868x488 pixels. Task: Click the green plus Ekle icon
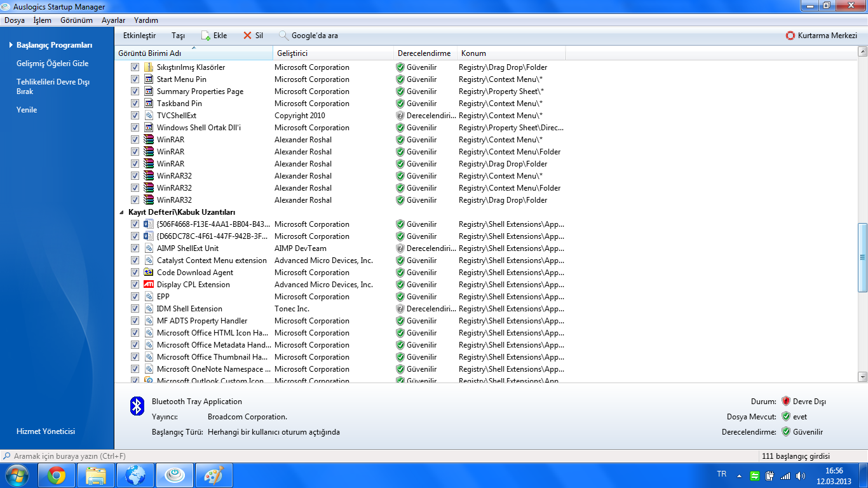point(206,36)
